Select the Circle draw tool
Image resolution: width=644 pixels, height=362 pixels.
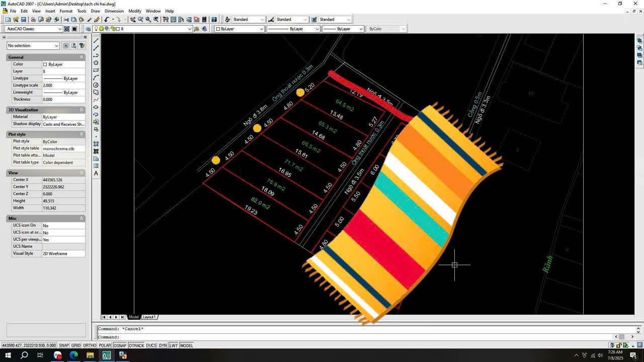point(96,85)
